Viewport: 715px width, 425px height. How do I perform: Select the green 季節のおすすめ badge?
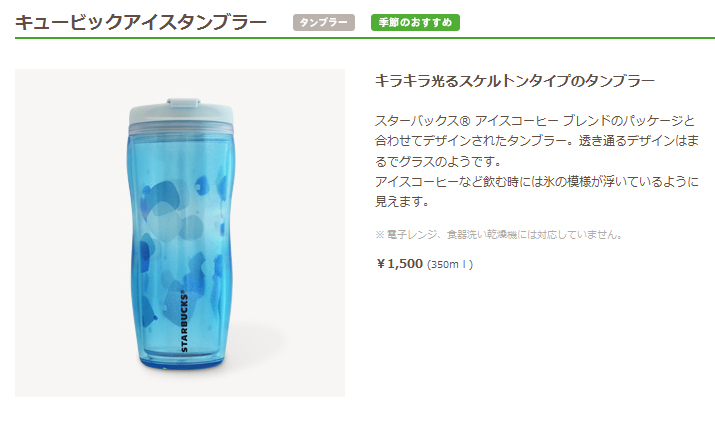tap(415, 22)
